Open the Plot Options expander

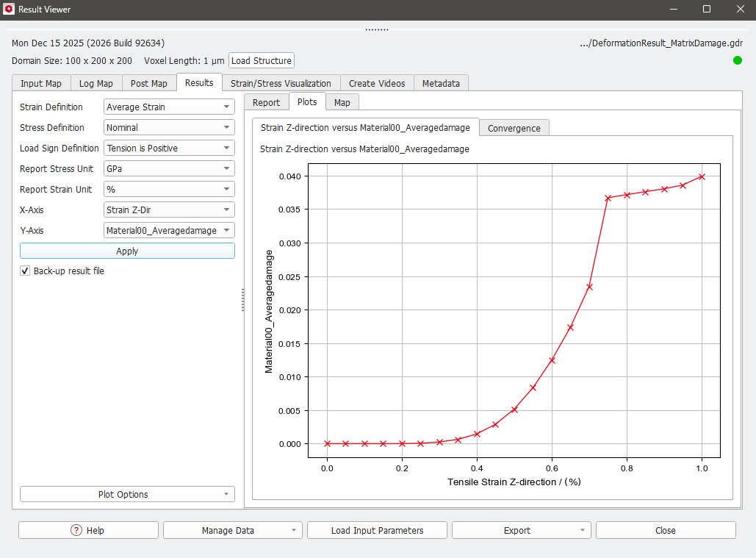pos(127,495)
